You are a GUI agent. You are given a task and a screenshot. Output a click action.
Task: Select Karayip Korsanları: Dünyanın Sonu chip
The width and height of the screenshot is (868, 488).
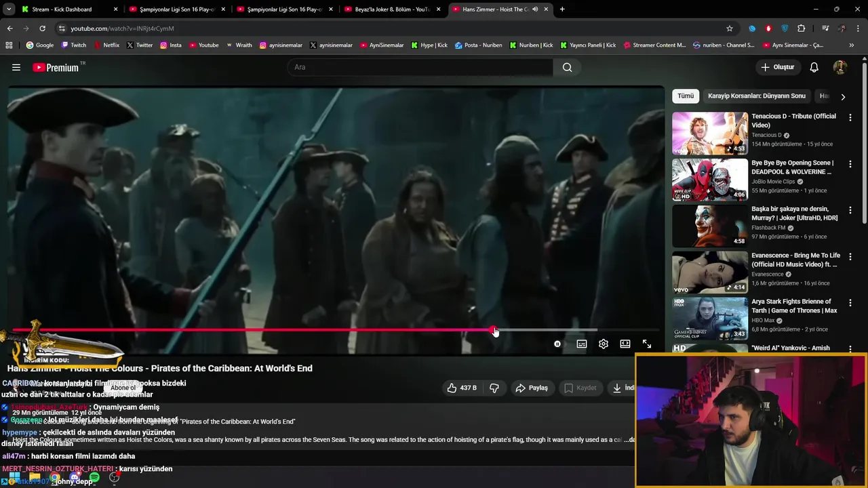pos(757,96)
